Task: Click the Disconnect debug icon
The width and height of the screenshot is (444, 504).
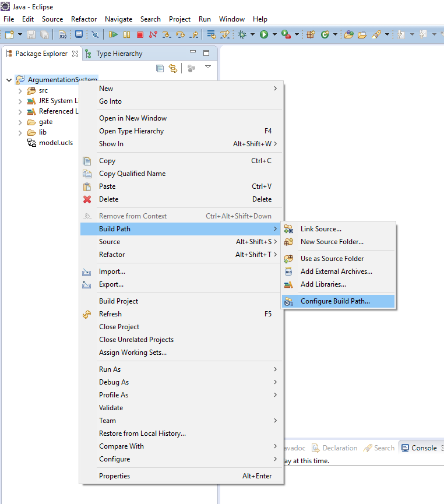Action: [153, 34]
